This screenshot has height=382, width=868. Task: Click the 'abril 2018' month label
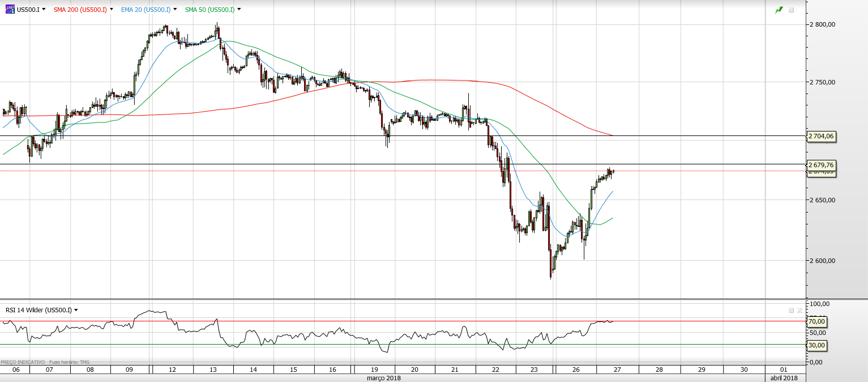783,377
